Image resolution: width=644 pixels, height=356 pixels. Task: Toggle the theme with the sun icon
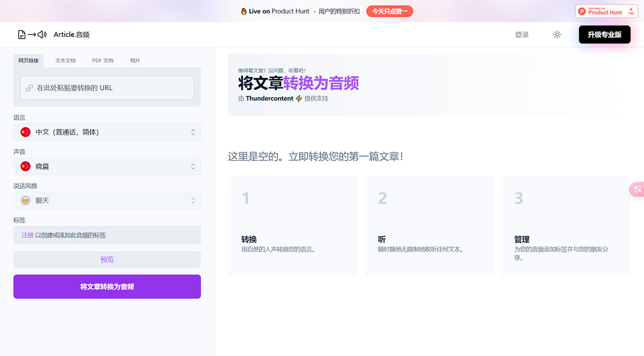click(x=557, y=34)
